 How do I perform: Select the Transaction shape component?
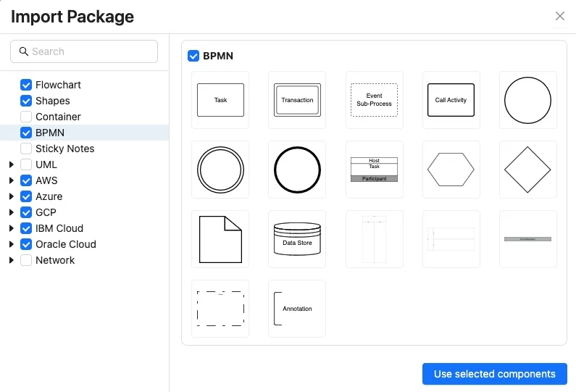(297, 100)
